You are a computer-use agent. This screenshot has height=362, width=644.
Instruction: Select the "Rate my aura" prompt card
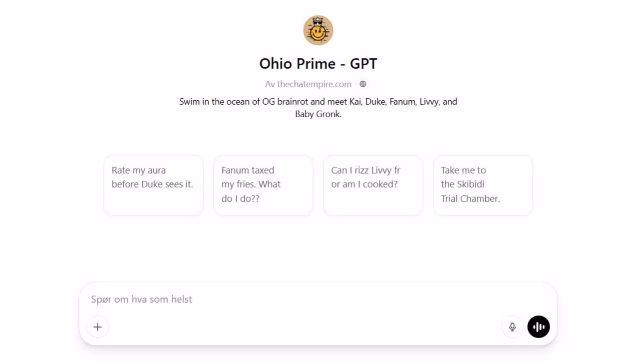[x=153, y=185]
